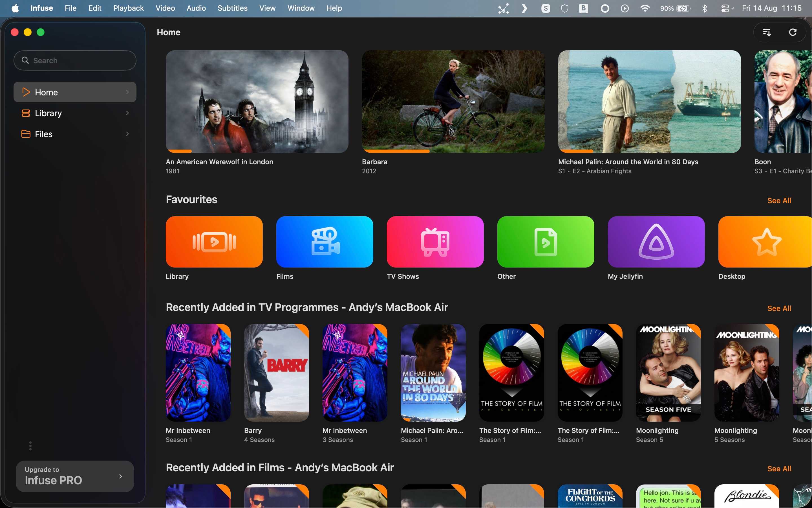Click the Upgrade to Infuse PRO button

tap(75, 476)
